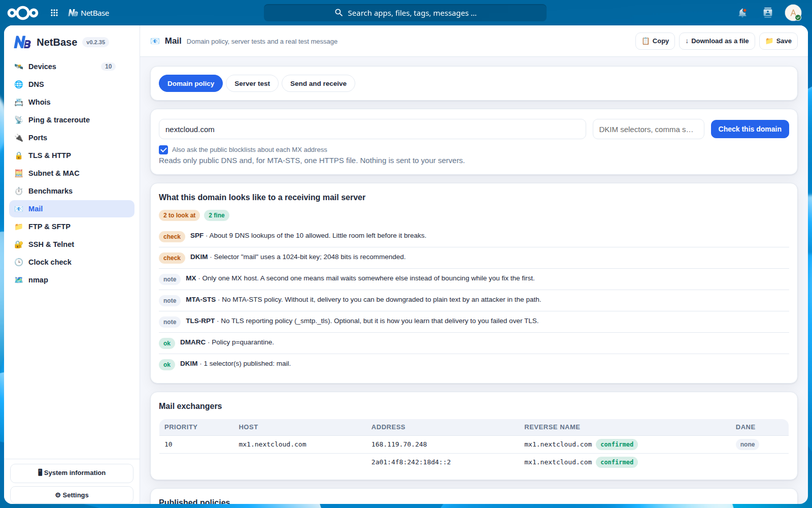Click the address 168.119.70.248
The width and height of the screenshot is (812, 508).
399,444
